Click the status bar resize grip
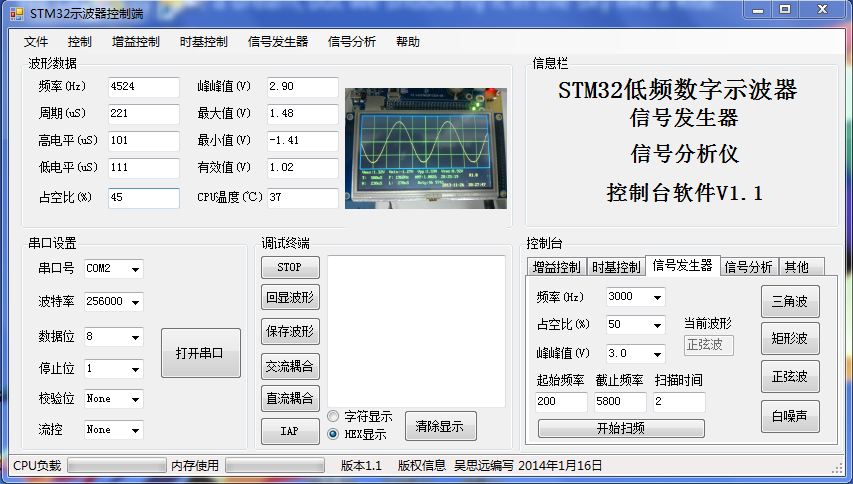Viewport: 853px width, 484px height. pos(837,468)
